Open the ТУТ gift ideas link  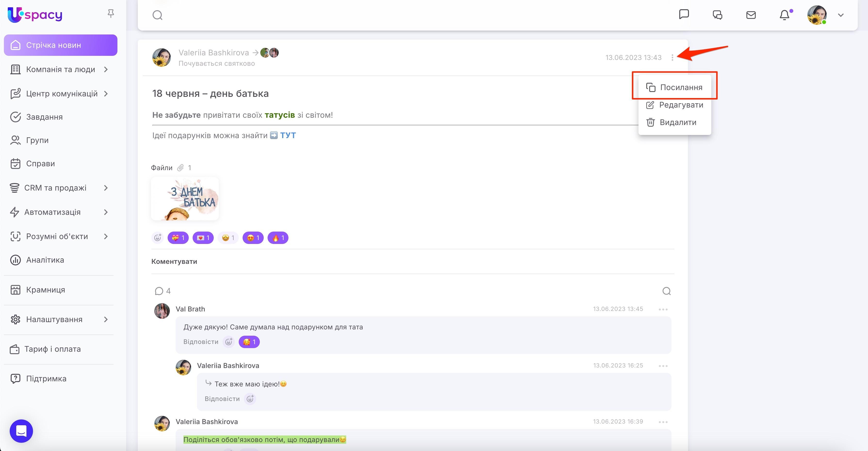pos(288,135)
